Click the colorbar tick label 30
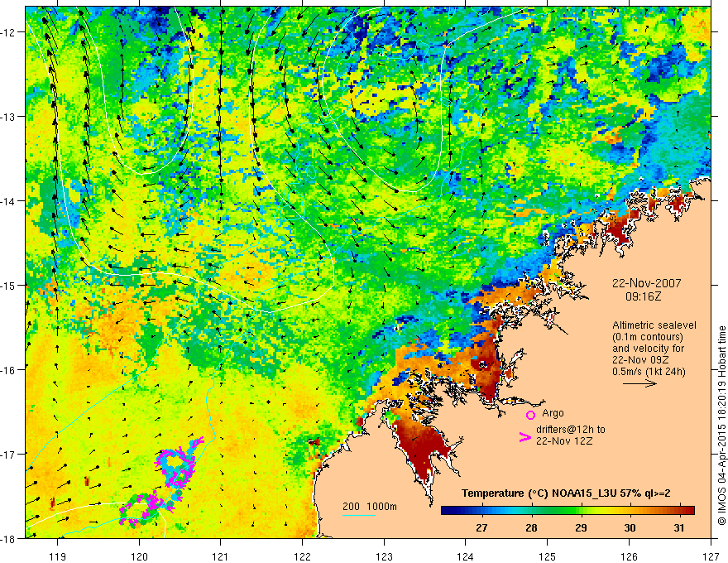Image resolution: width=728 pixels, height=563 pixels. (630, 527)
